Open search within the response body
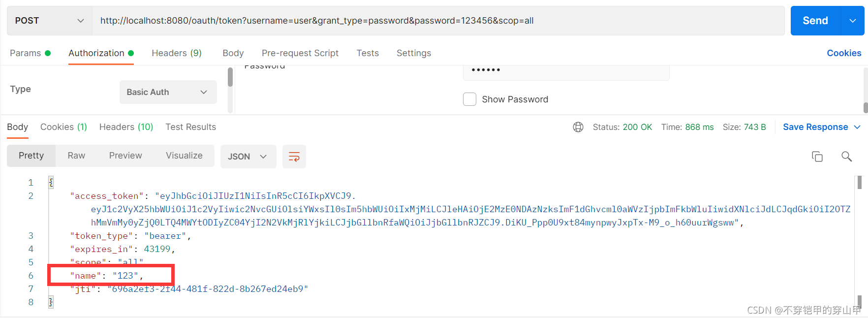868x319 pixels. (x=847, y=156)
